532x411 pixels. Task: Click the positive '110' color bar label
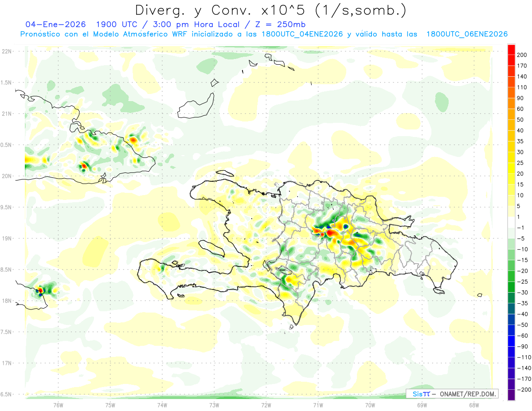tap(522, 87)
